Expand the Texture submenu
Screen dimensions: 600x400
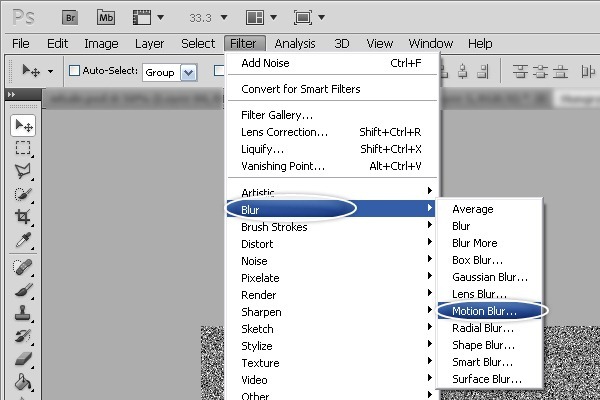tap(332, 363)
